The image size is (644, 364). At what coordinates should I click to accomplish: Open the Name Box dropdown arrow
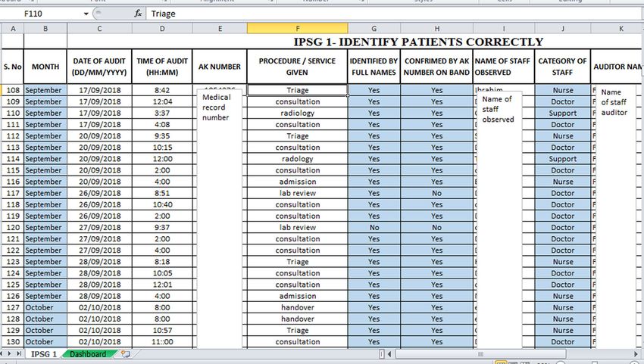pyautogui.click(x=86, y=14)
